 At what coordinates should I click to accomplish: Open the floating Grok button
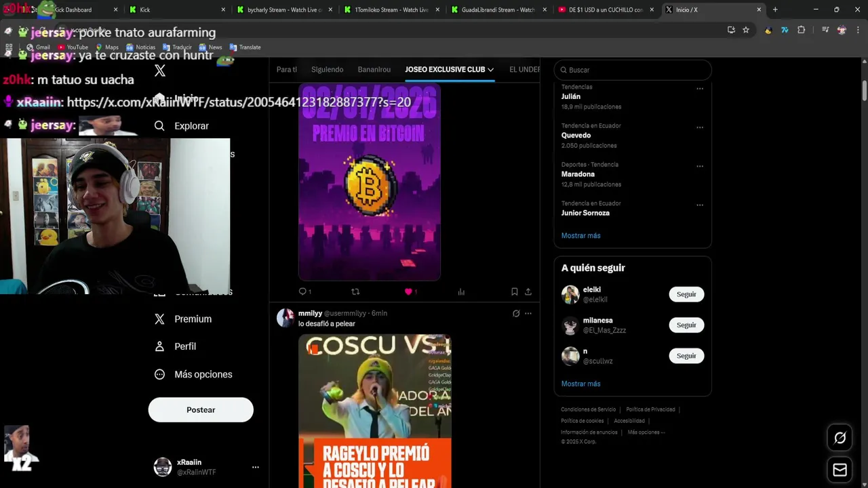pyautogui.click(x=840, y=438)
